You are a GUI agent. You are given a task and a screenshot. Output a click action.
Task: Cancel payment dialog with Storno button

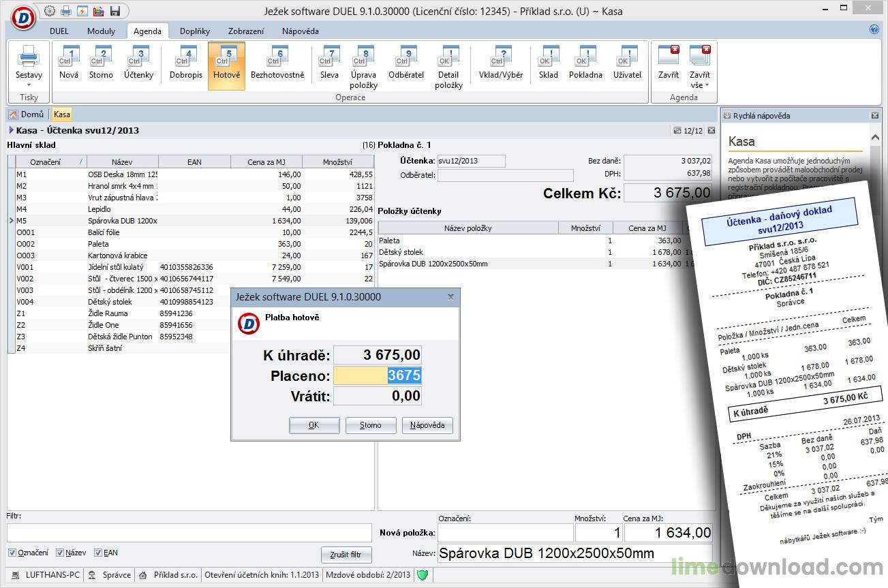pos(371,425)
